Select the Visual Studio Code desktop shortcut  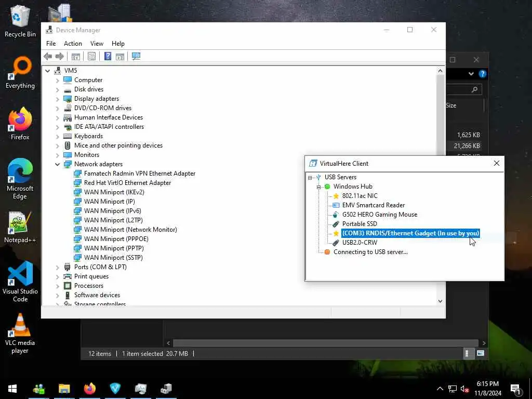click(x=20, y=282)
